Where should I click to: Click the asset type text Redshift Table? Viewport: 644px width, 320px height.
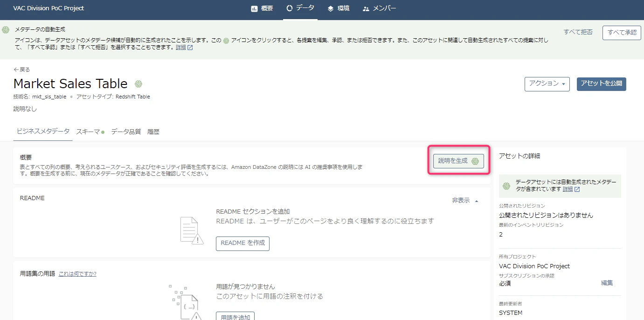[133, 97]
